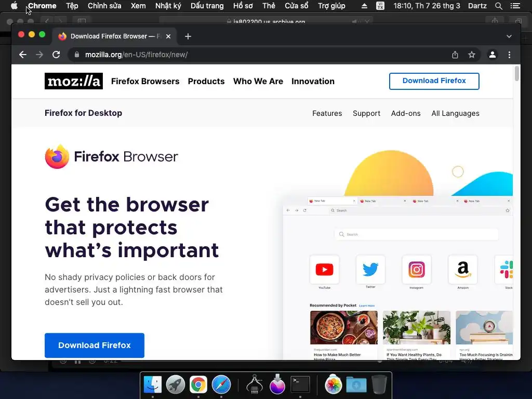
Task: Click the input source icon in the menu bar
Action: click(380, 6)
